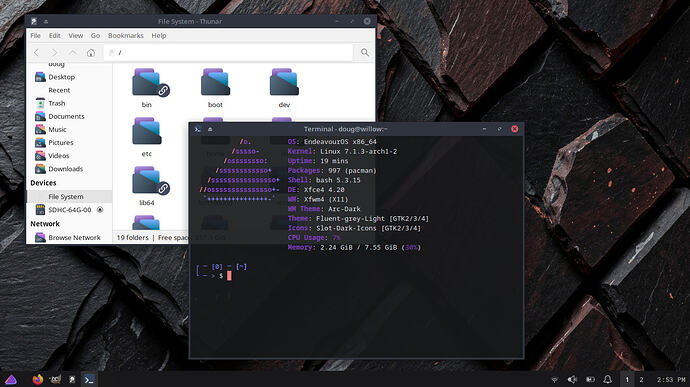Select File System under Devices

tap(70, 197)
